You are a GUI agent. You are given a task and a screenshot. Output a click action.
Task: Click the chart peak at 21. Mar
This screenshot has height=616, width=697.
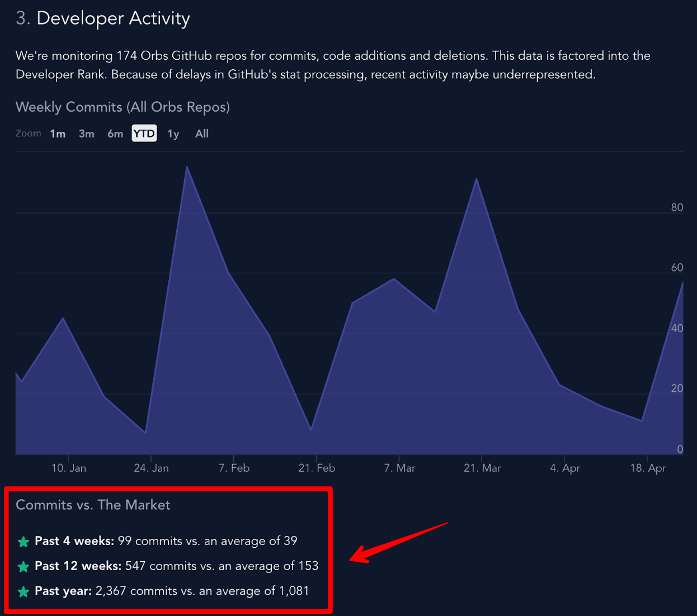pos(477,179)
